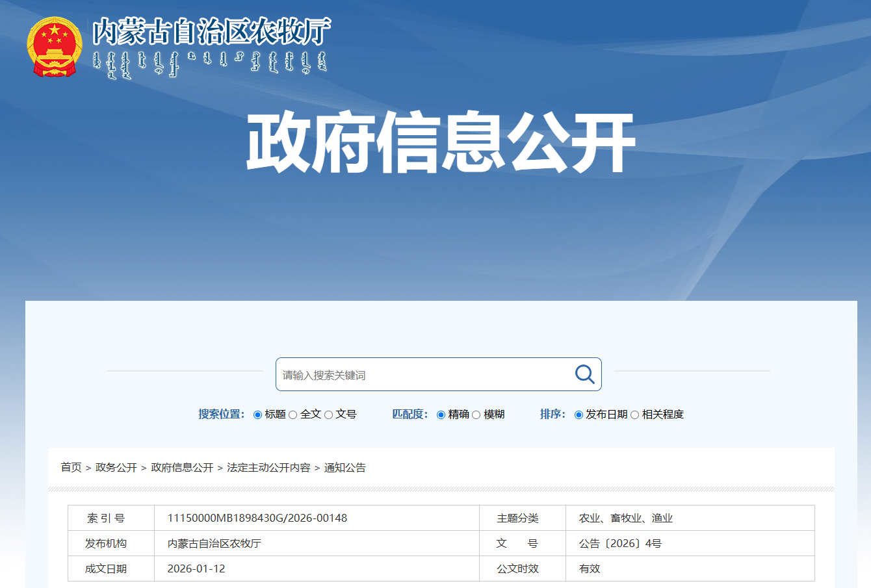Image resolution: width=871 pixels, height=588 pixels.
Task: Choose 文号 as the search position
Action: (329, 415)
